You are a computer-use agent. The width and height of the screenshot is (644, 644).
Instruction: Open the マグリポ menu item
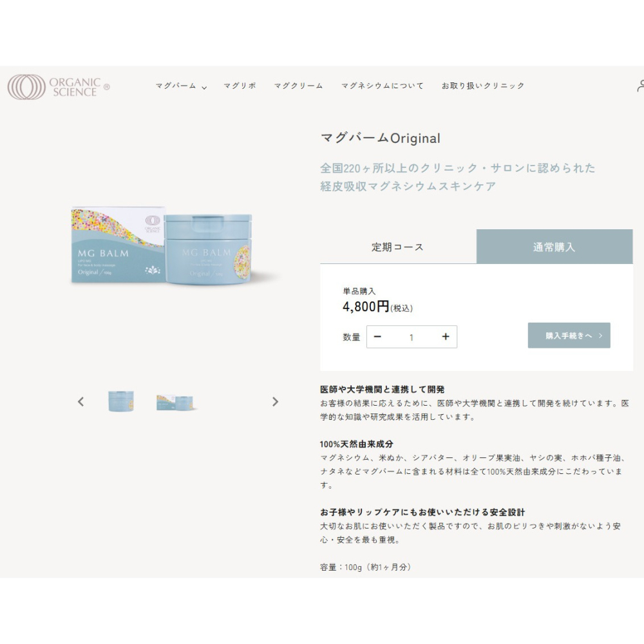pyautogui.click(x=240, y=86)
